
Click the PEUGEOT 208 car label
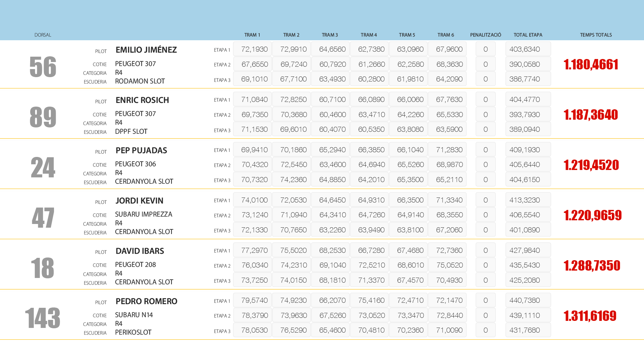click(x=135, y=265)
